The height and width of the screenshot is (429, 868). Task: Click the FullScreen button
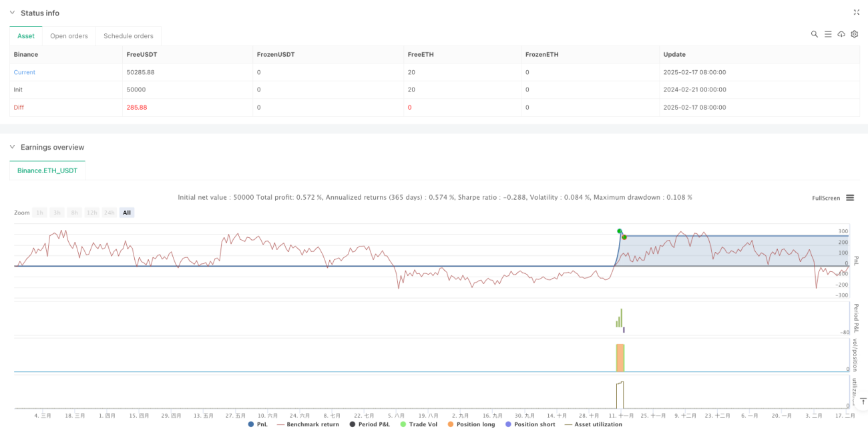[825, 198]
